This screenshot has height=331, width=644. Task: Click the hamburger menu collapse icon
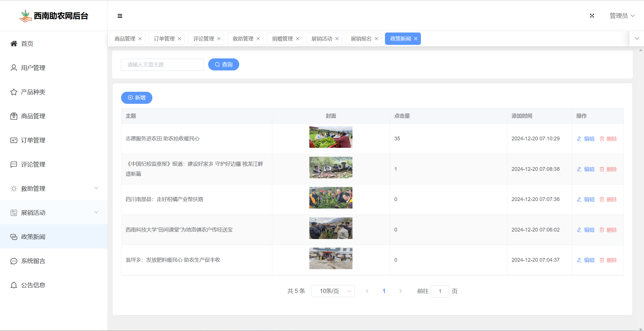pyautogui.click(x=120, y=16)
